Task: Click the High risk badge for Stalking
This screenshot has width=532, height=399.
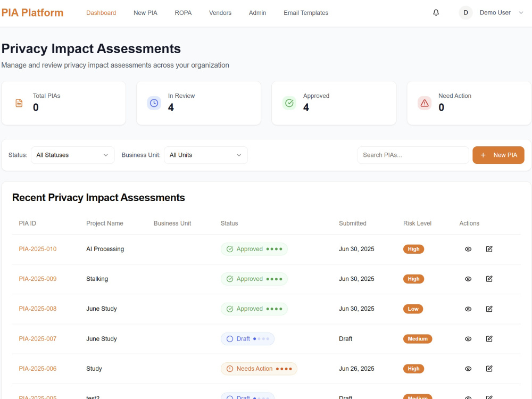Action: 413,279
